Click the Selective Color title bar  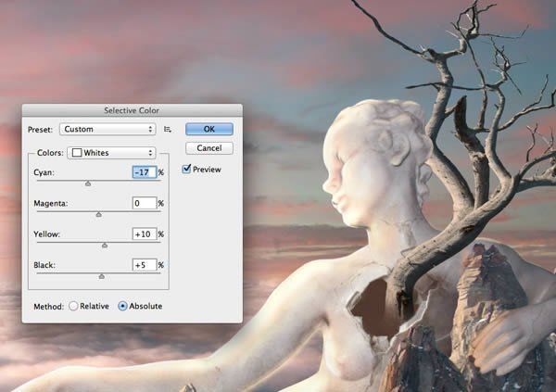133,110
